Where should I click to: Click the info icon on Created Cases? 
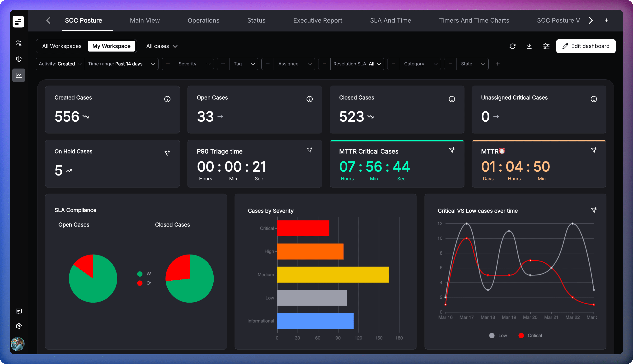[167, 99]
